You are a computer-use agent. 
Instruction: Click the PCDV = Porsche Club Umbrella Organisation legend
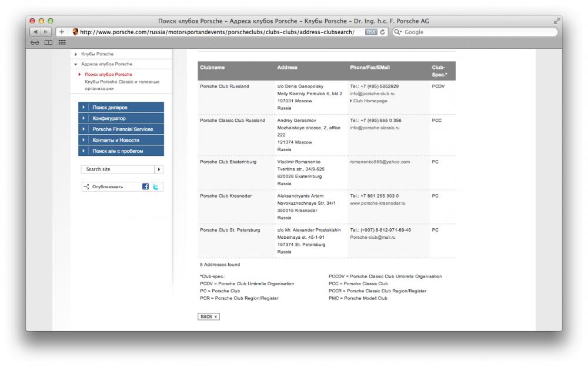247,283
